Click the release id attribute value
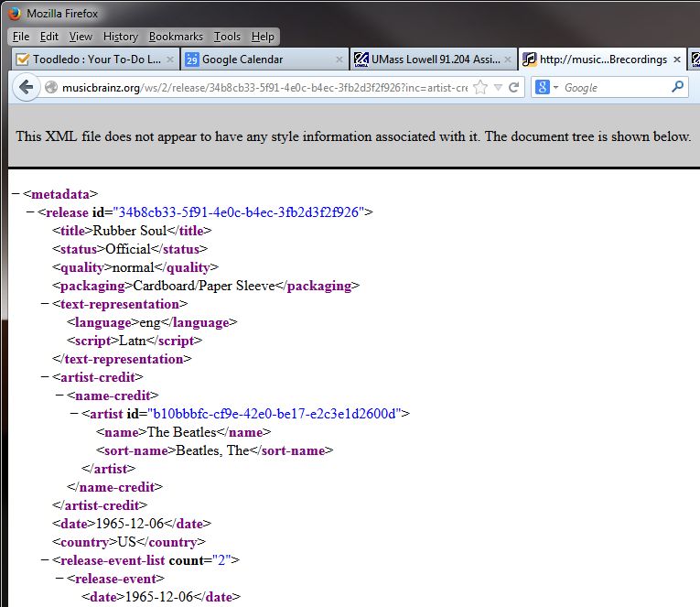Screen dimensions: 700x607 pyautogui.click(x=239, y=212)
